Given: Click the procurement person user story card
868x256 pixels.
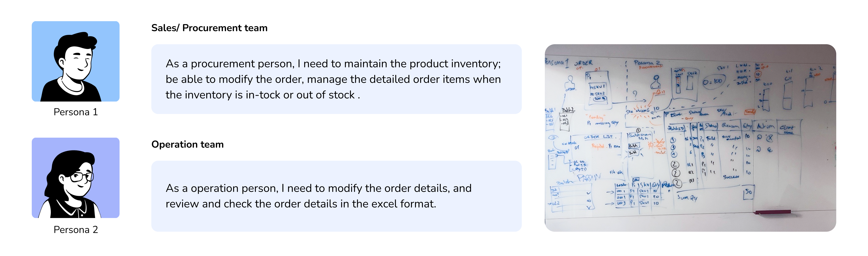Looking at the screenshot, I should coord(336,79).
